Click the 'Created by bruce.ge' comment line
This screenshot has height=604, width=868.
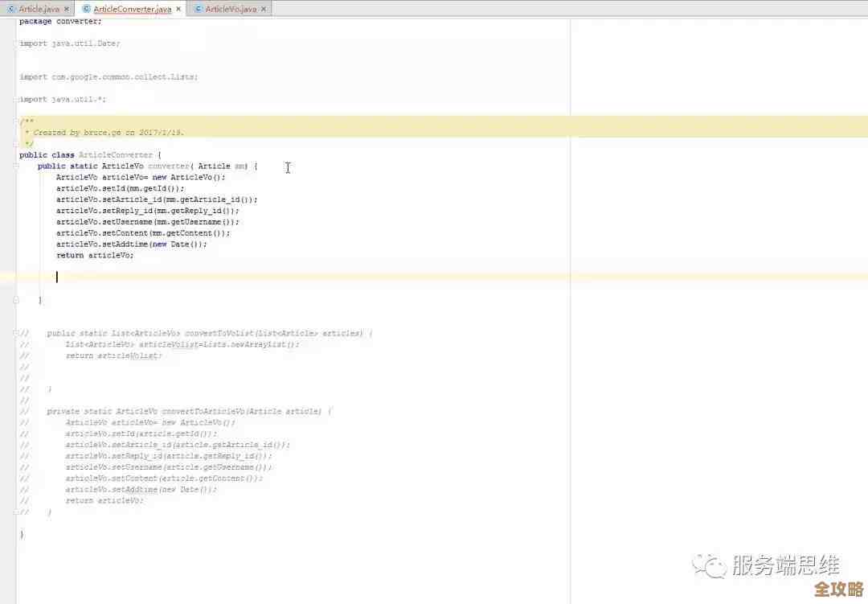[104, 133]
